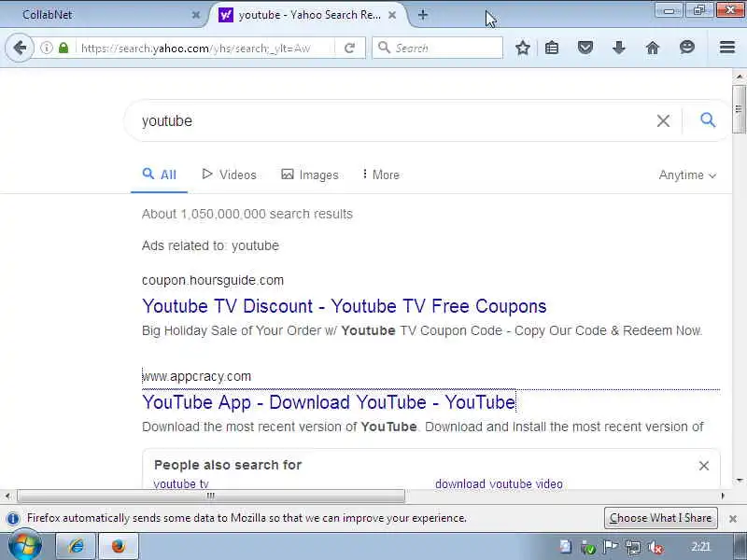Click the taskbar clock showing 2:21

click(701, 547)
